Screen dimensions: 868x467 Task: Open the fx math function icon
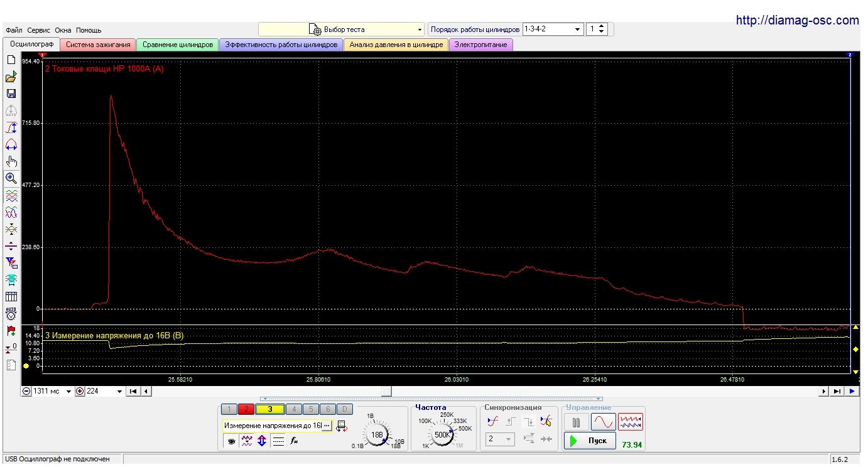(294, 441)
